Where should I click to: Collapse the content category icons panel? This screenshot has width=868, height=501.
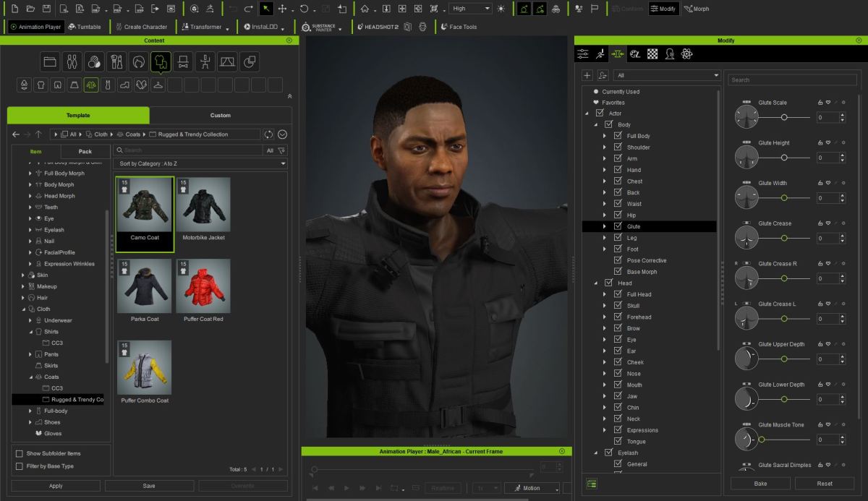point(289,96)
